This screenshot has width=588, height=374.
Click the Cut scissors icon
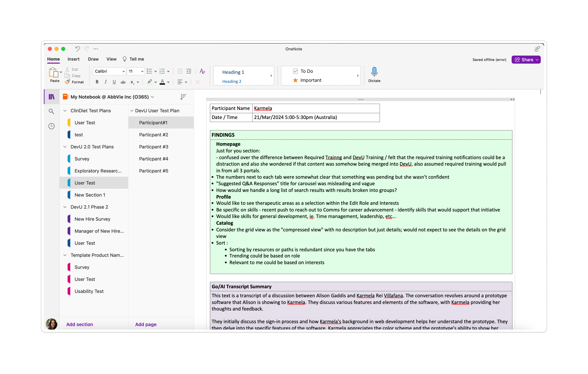(67, 69)
